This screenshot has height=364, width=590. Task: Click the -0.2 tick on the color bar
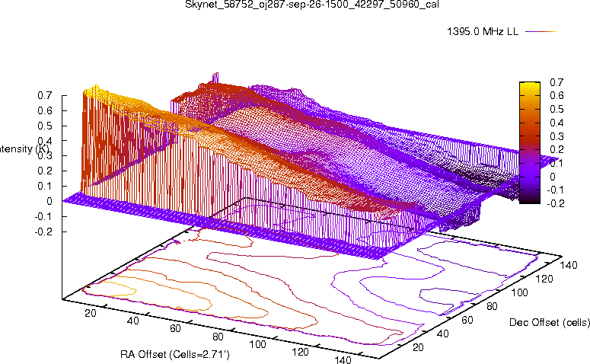555,203
